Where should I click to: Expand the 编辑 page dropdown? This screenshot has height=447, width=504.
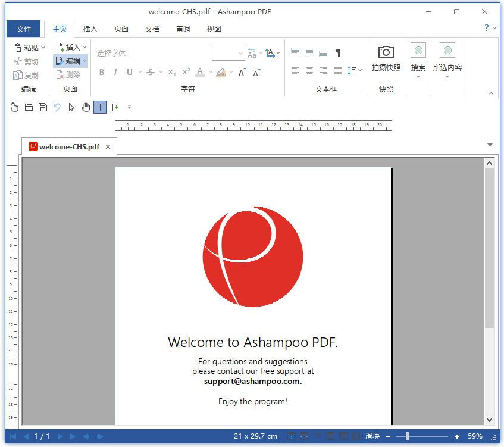coord(84,61)
